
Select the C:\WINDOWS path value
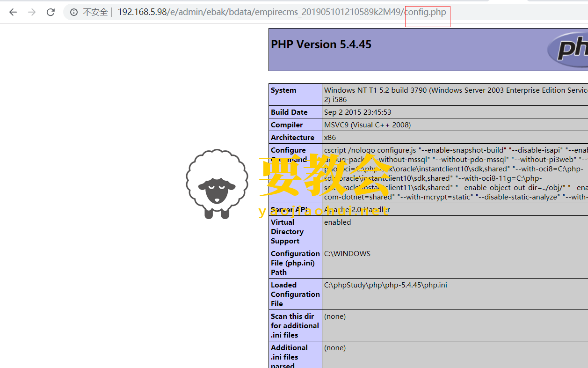point(347,254)
